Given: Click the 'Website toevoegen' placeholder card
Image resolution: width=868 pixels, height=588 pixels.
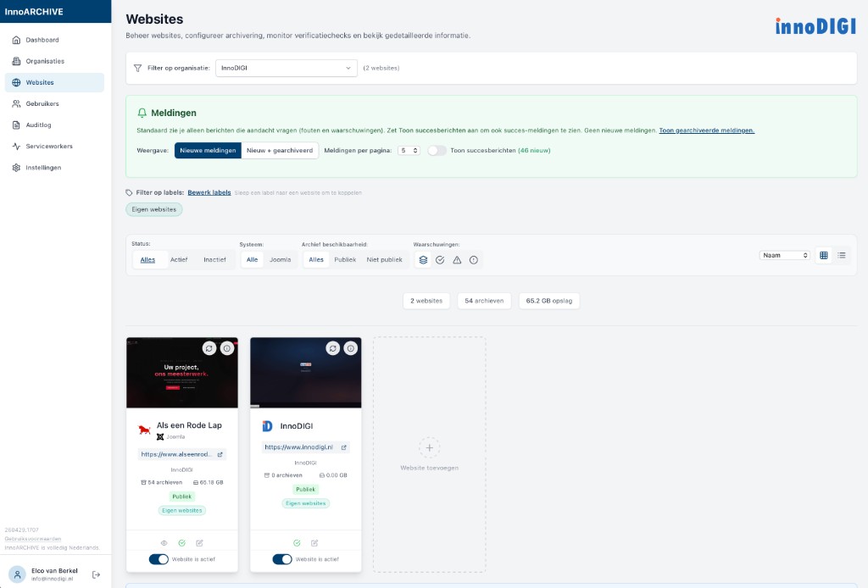Looking at the screenshot, I should click(x=430, y=454).
